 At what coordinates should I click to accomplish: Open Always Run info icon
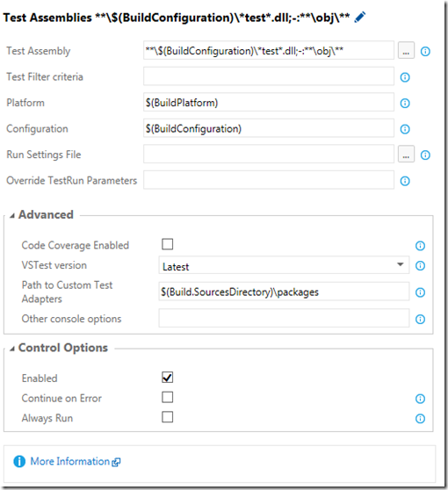(x=420, y=419)
